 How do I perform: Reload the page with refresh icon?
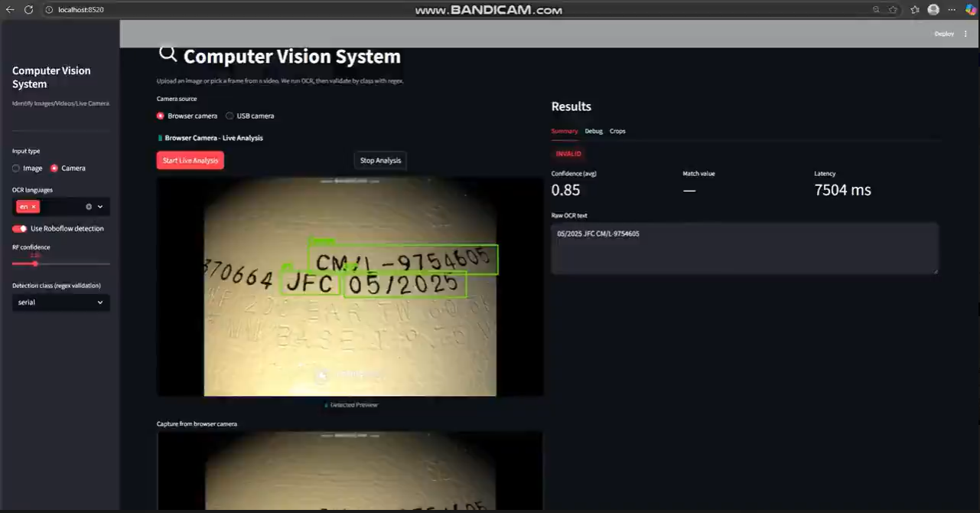click(x=28, y=10)
